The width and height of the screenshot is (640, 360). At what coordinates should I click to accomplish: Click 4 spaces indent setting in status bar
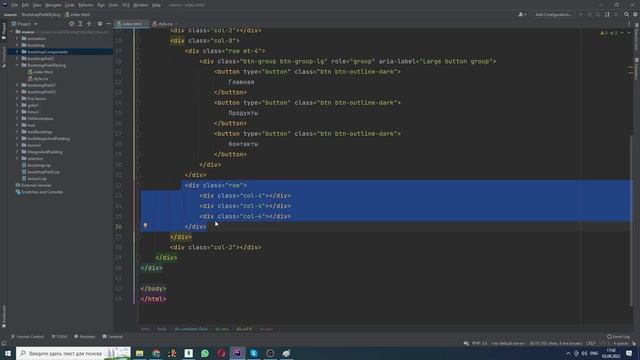pyautogui.click(x=620, y=344)
